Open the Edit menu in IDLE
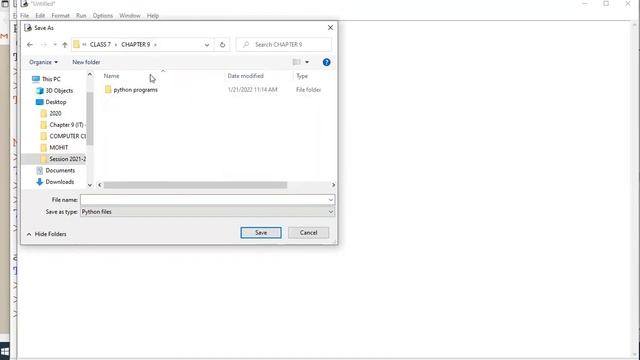 40,16
